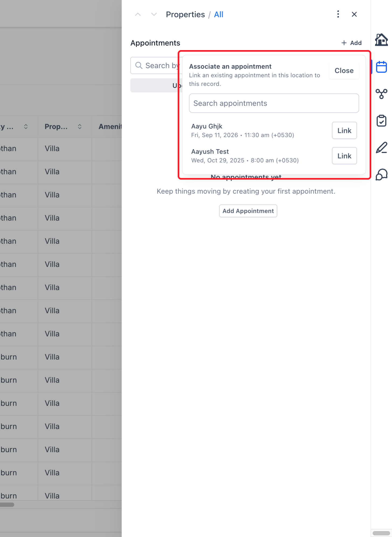This screenshot has height=537, width=392.
Task: Click the side panel's bottom scrollbar thumb
Action: 381,533
